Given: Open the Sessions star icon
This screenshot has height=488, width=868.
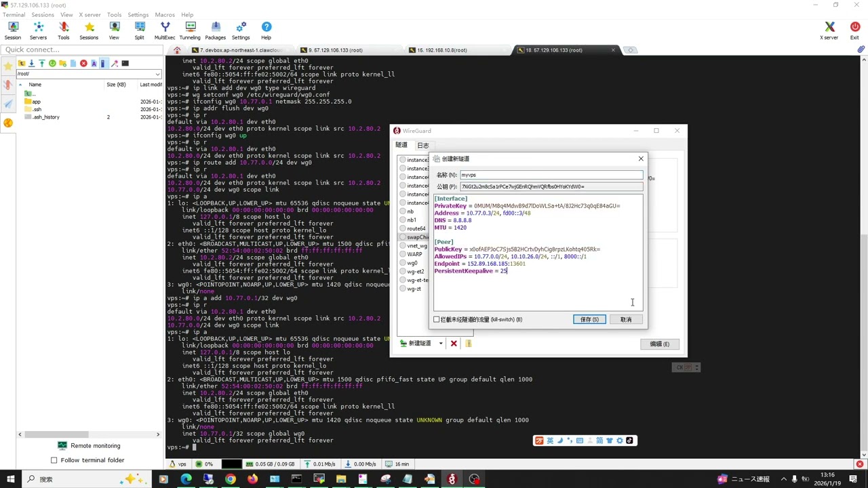Looking at the screenshot, I should (x=89, y=30).
